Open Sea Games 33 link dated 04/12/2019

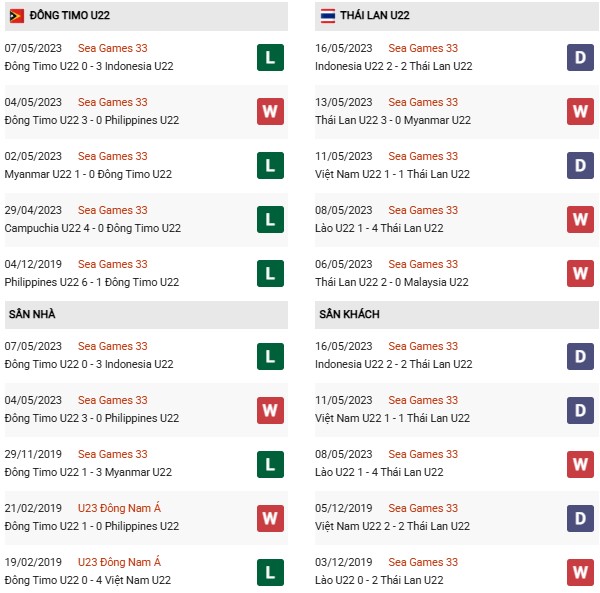tap(112, 264)
